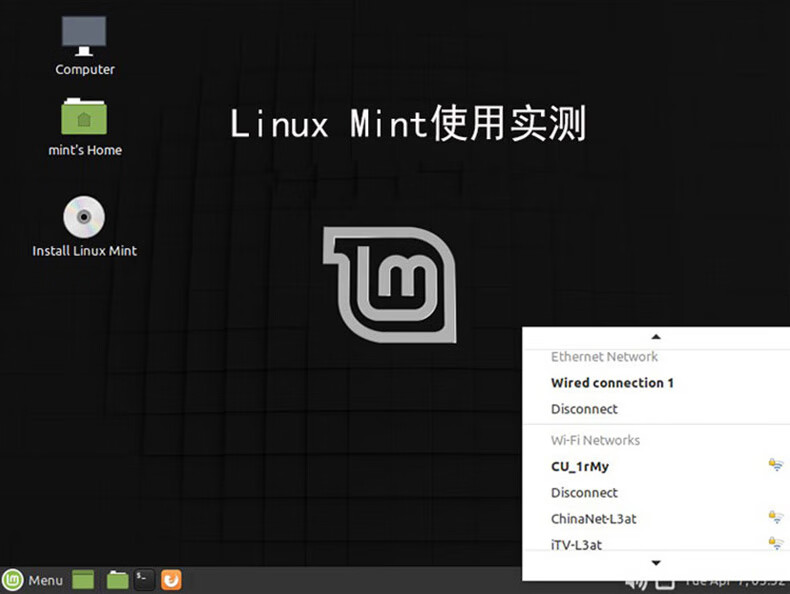Click the show desktop panel icon
This screenshot has width=790, height=594.
pyautogui.click(x=83, y=580)
